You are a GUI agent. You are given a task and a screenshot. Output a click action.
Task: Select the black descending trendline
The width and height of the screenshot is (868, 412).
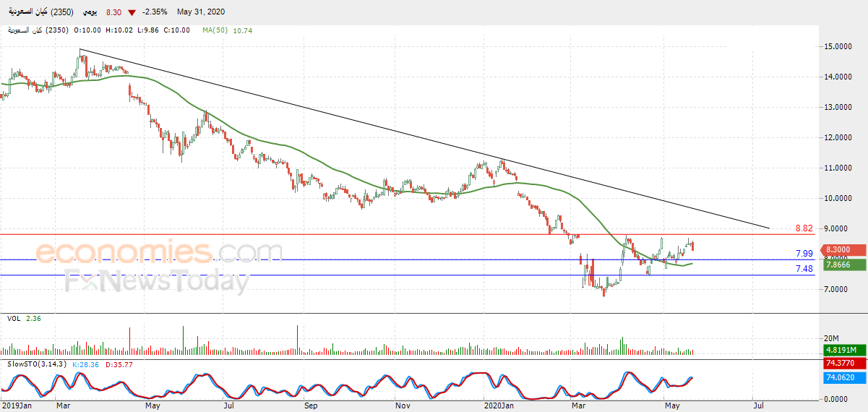[424, 138]
